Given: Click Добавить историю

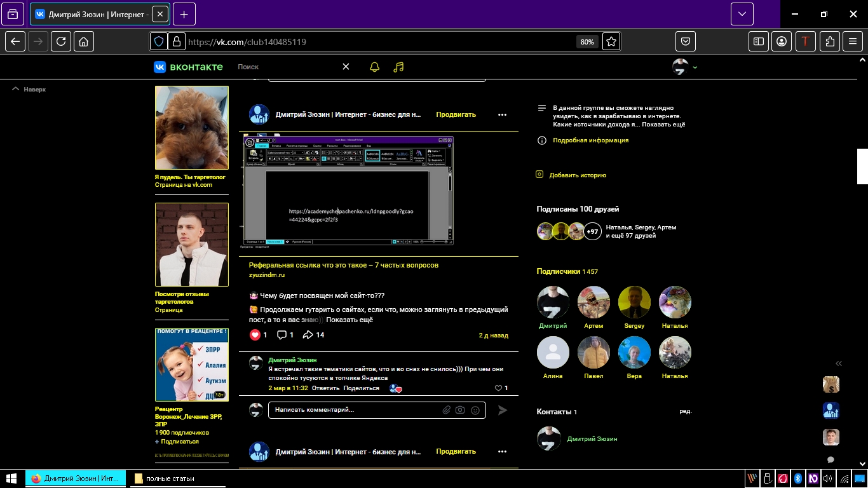Looking at the screenshot, I should coord(578,175).
